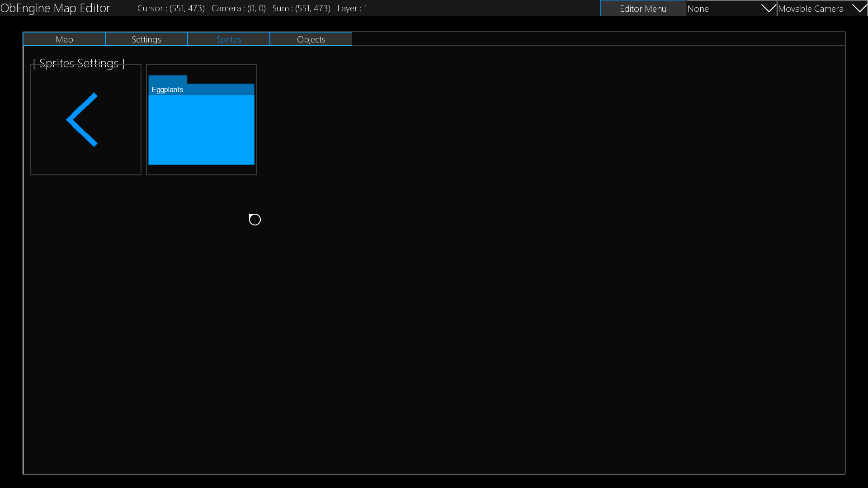Click the Layer number readout
868x488 pixels.
pos(352,8)
